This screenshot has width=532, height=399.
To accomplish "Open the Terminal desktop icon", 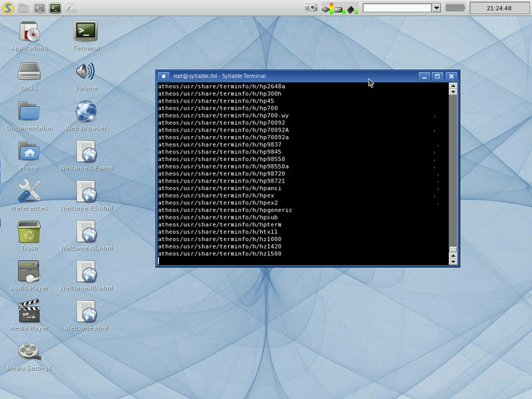I will click(86, 32).
